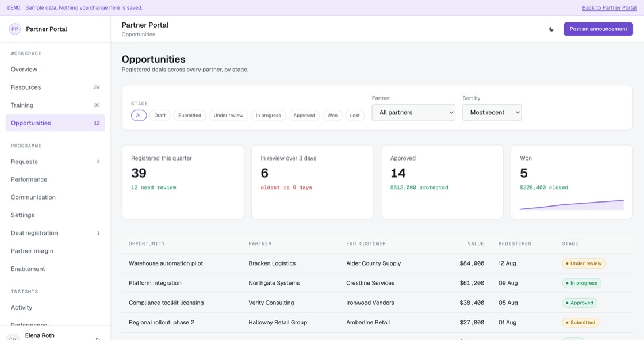The width and height of the screenshot is (644, 340).
Task: Open Communication in the sidebar
Action: pos(55,197)
